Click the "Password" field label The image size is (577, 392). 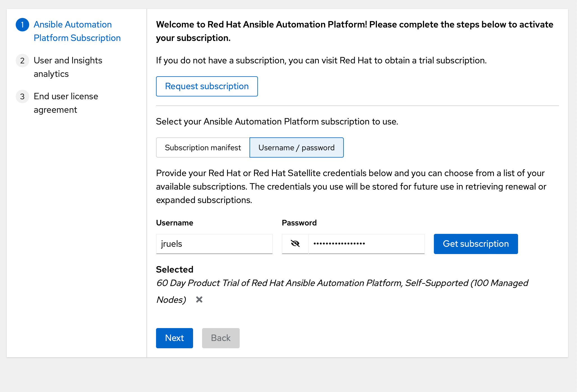299,223
